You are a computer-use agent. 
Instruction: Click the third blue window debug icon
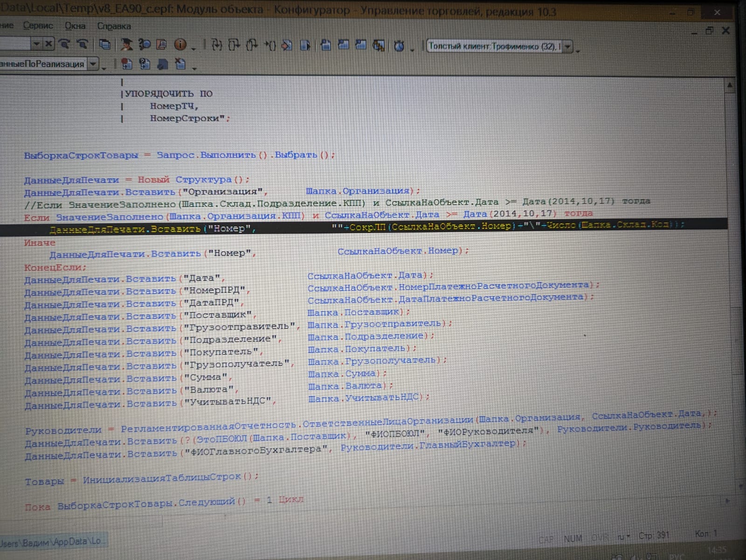(361, 45)
